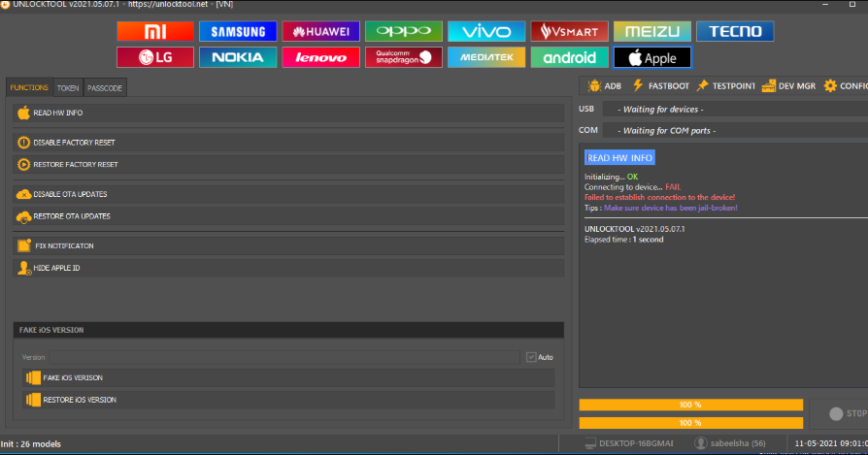Select the Nokia brand tile
This screenshot has width=868, height=455.
(x=238, y=57)
